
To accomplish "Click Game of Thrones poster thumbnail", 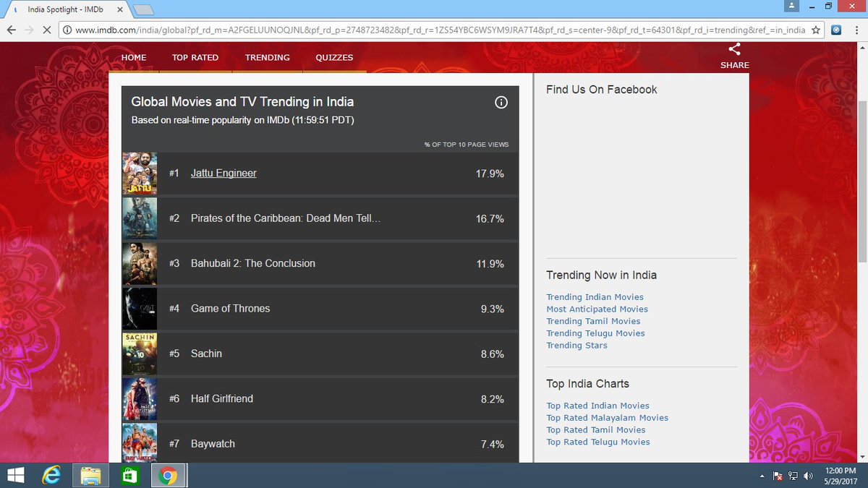I will click(140, 309).
